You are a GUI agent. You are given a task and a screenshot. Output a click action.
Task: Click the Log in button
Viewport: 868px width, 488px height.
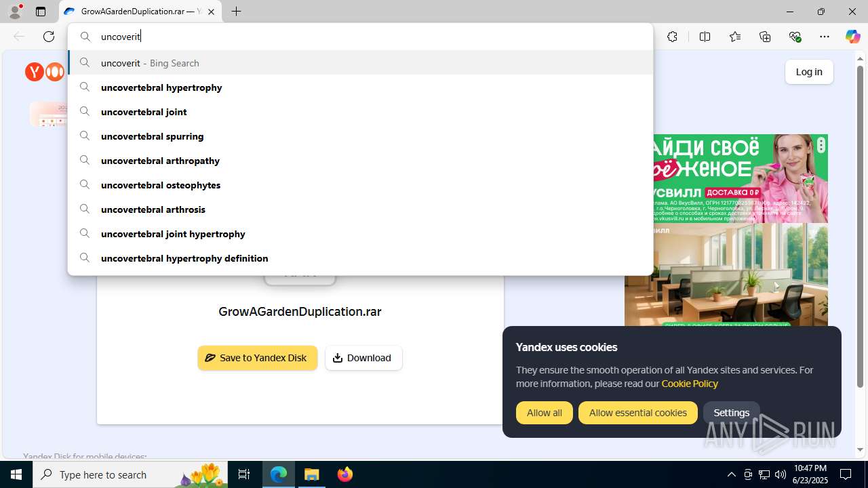pos(809,72)
